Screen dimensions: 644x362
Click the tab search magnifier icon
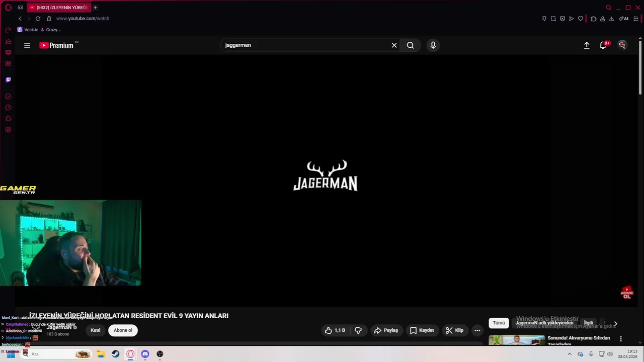pyautogui.click(x=608, y=8)
